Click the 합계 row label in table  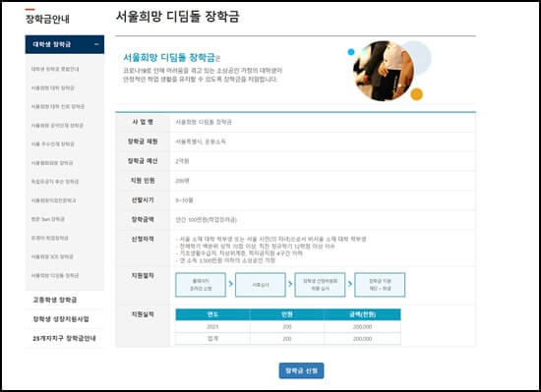[212, 339]
